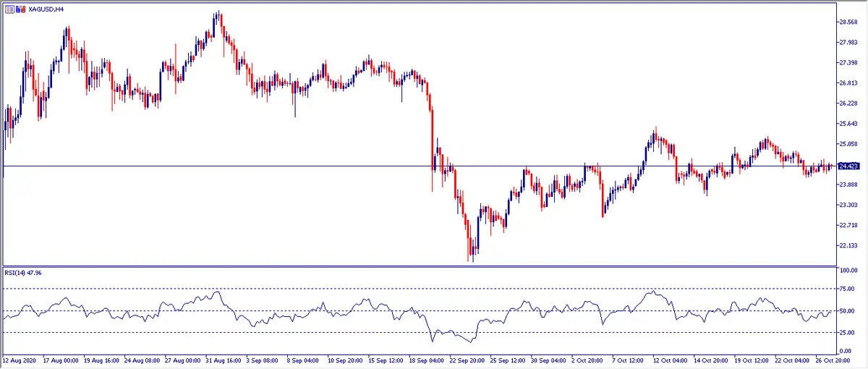Open the depth of market icon
The image size is (868, 369).
pos(20,9)
